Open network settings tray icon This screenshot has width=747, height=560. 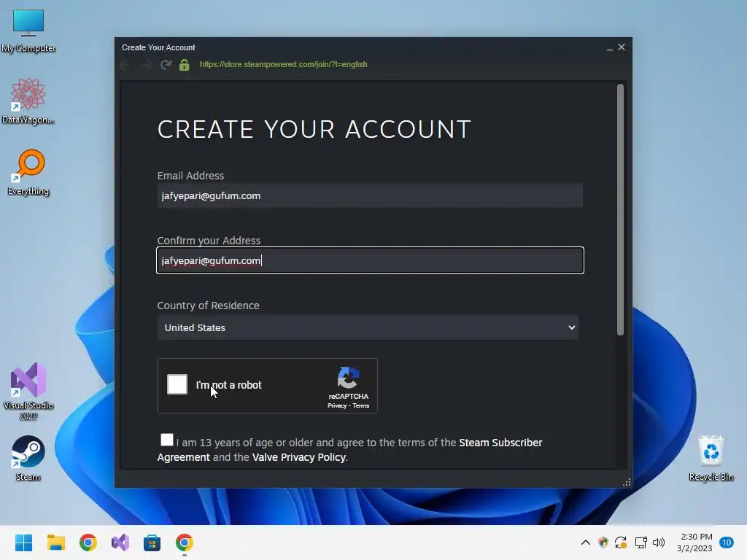point(640,542)
